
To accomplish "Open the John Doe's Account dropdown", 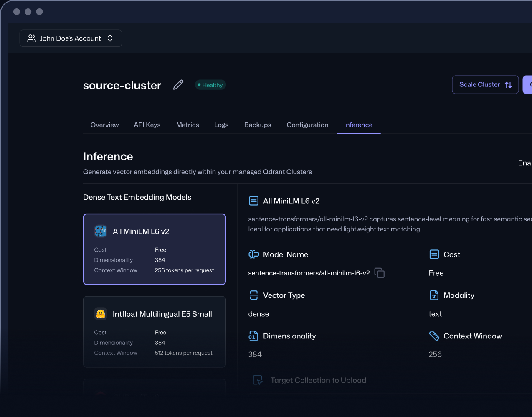I will click(x=71, y=38).
